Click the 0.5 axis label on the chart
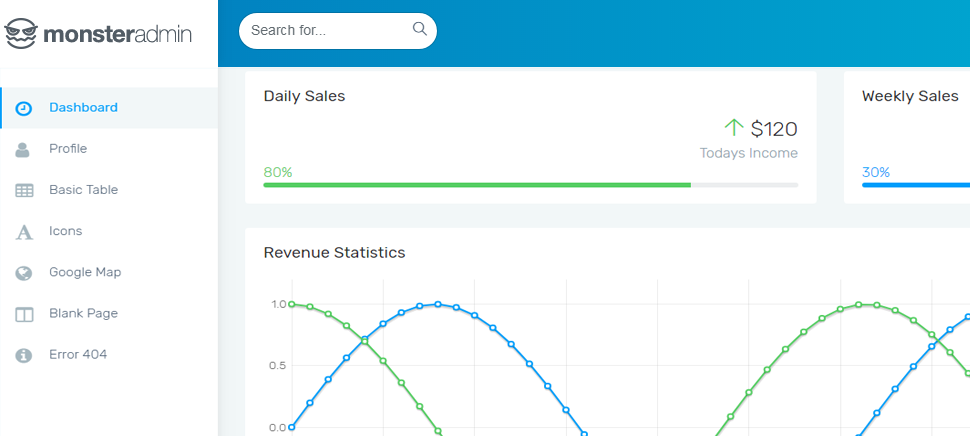This screenshot has width=970, height=436. [x=279, y=365]
